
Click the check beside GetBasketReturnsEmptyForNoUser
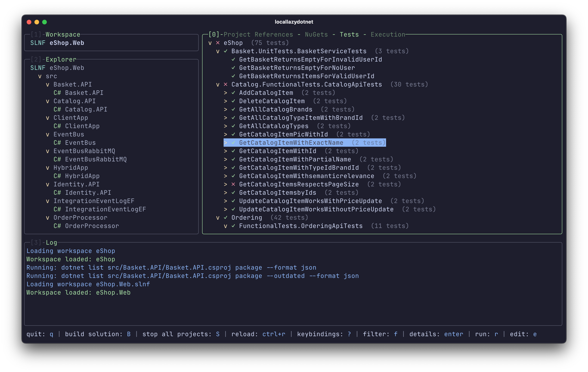pos(233,68)
